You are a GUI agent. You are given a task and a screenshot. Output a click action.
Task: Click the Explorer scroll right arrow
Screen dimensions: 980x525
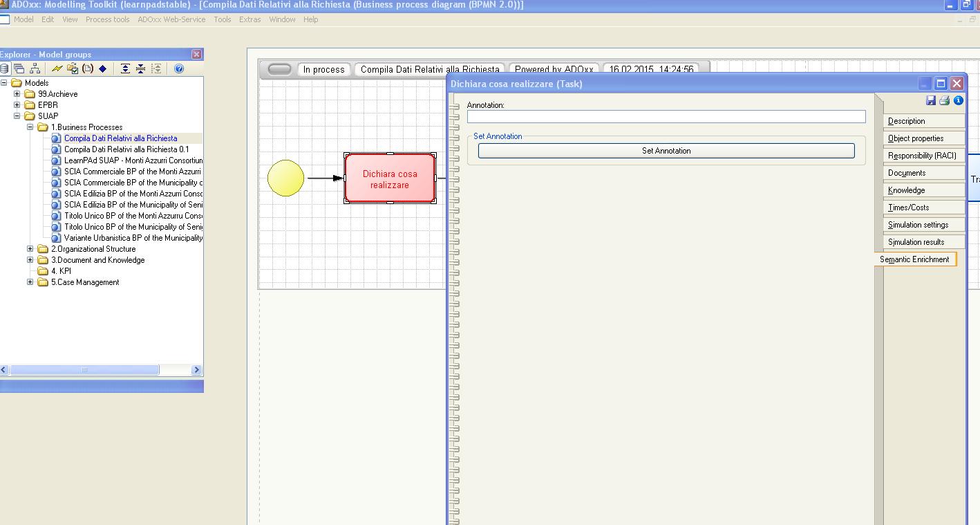pyautogui.click(x=196, y=370)
